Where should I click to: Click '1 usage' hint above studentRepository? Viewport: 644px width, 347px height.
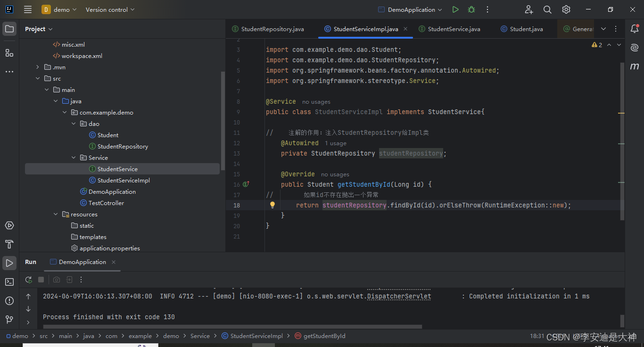point(336,143)
